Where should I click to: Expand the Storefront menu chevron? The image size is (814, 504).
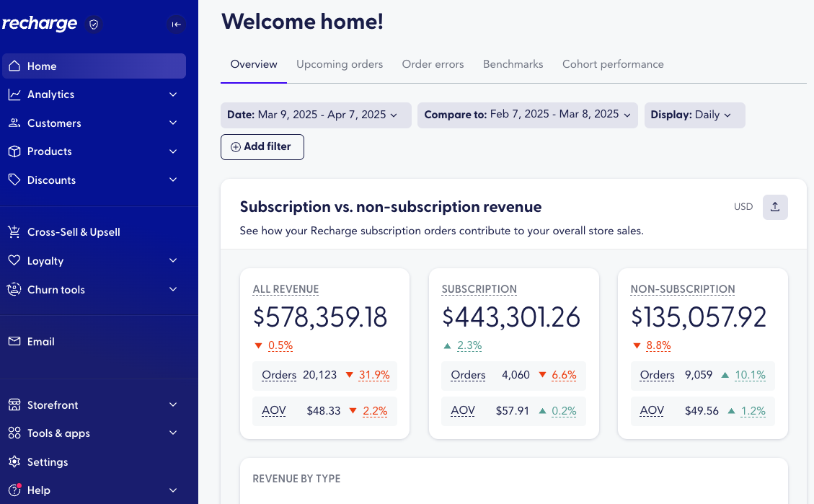pos(173,405)
